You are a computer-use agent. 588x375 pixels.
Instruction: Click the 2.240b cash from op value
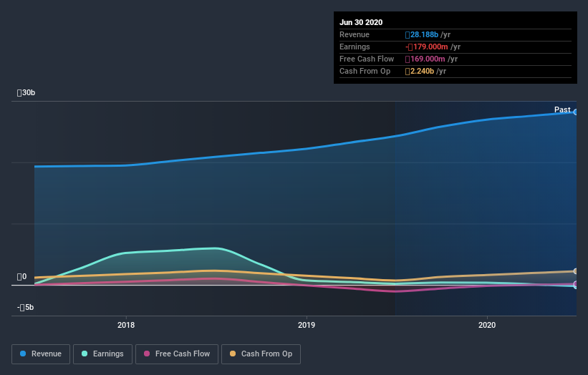click(419, 71)
